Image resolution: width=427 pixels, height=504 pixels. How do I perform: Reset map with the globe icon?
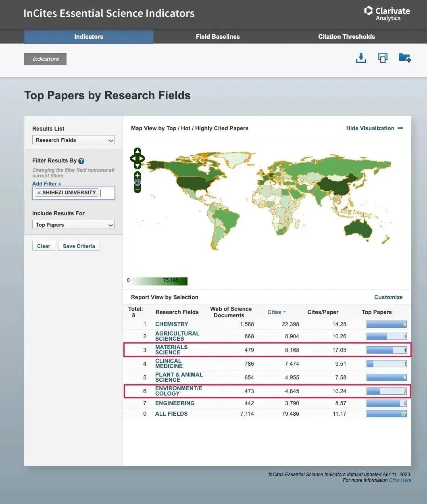point(137,182)
